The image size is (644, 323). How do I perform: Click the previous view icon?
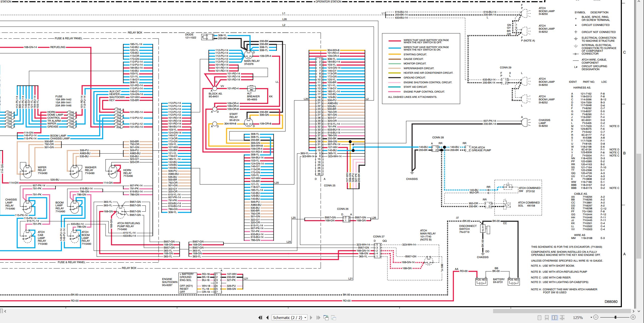[326, 318]
